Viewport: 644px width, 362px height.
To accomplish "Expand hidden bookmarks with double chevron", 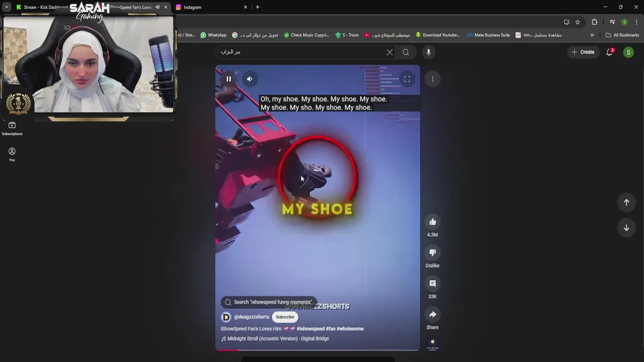I will 592,35.
